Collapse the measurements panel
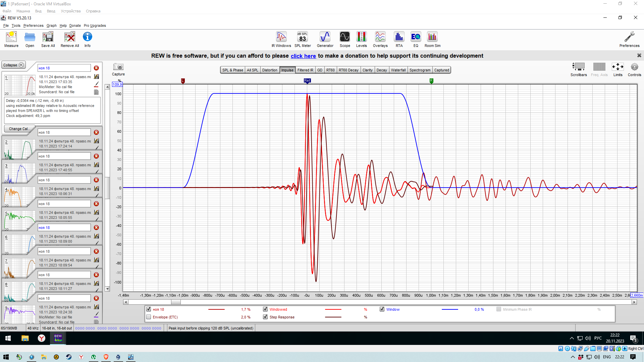 tap(13, 65)
